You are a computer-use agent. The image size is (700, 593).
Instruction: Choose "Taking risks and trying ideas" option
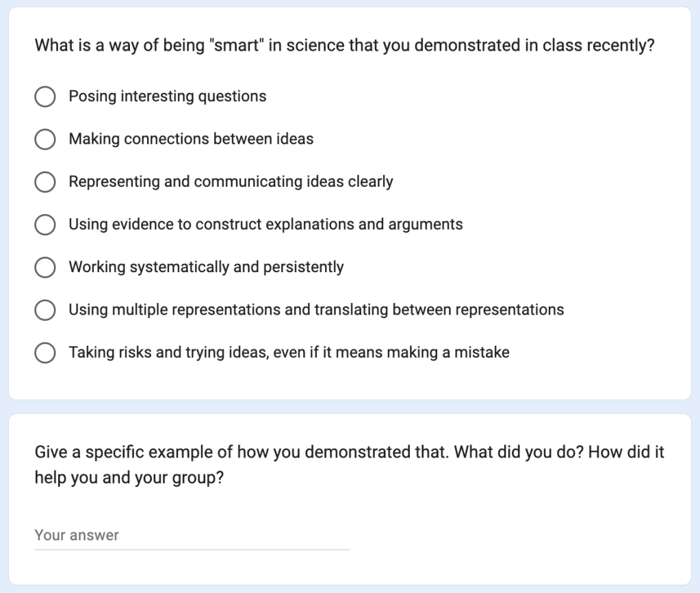click(x=45, y=352)
